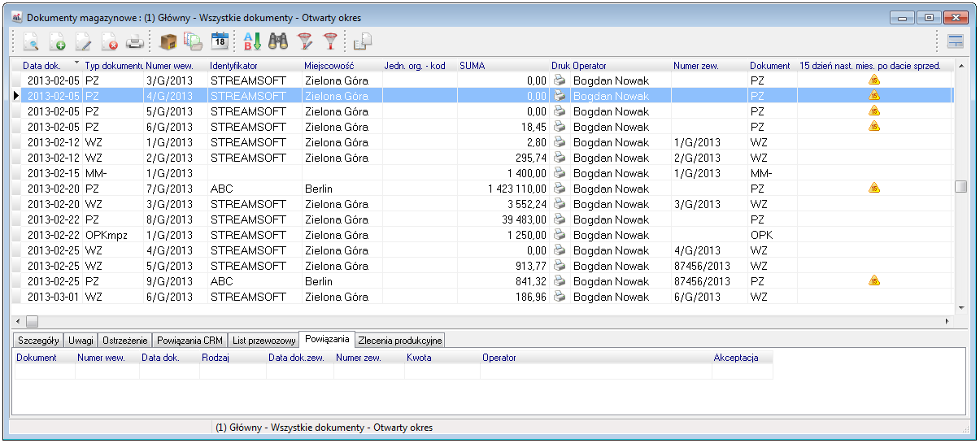Click the horizontal scrollbar thumb
Viewport: 980px width, 443px height.
pos(33,321)
